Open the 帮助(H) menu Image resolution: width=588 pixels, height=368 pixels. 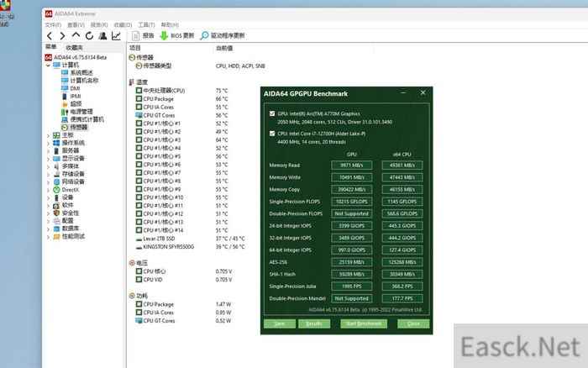pos(170,24)
